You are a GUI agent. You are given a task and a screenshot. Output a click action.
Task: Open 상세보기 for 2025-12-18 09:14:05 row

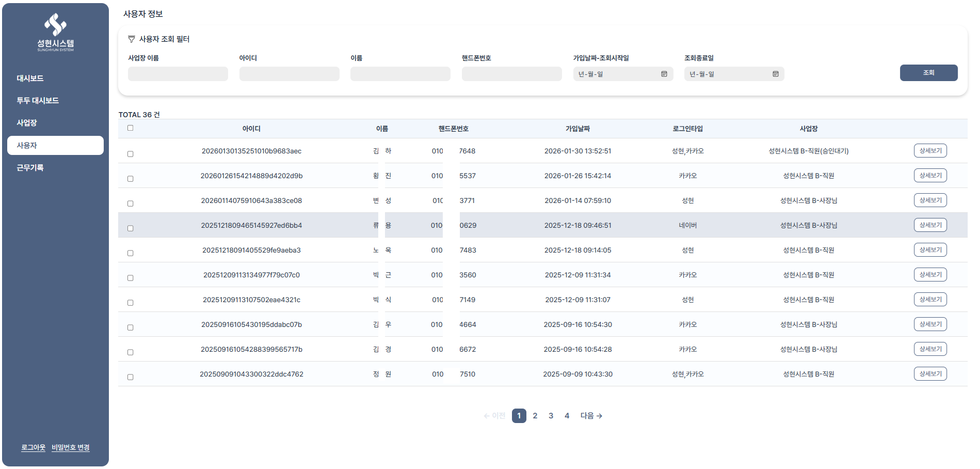click(x=930, y=250)
